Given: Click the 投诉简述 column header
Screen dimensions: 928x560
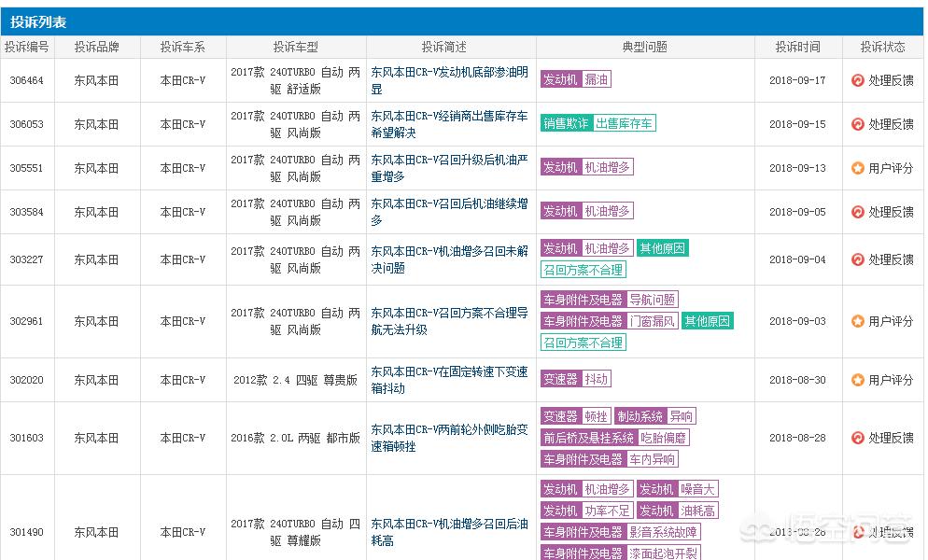Looking at the screenshot, I should tap(443, 47).
